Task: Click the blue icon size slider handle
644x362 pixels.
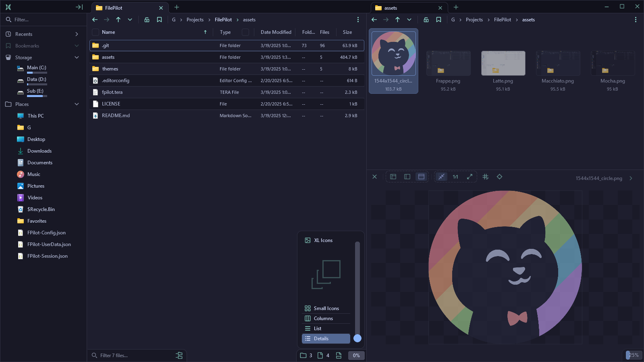Action: [357, 338]
